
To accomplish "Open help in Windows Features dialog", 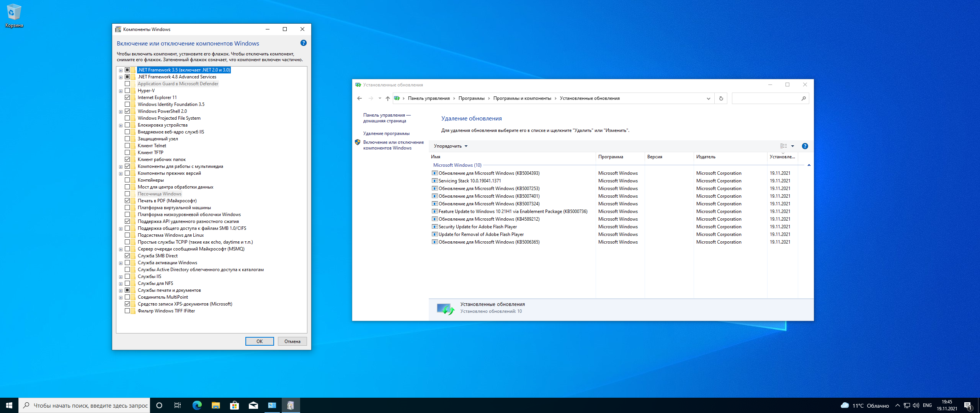I will pos(304,43).
